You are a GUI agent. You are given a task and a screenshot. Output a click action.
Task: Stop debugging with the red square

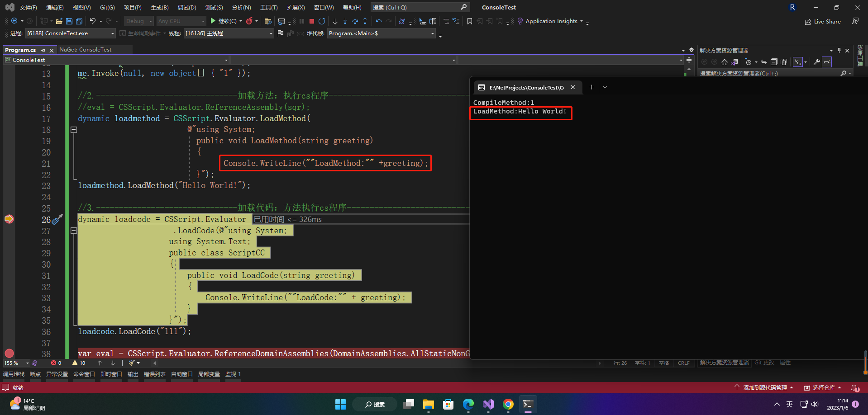coord(312,21)
